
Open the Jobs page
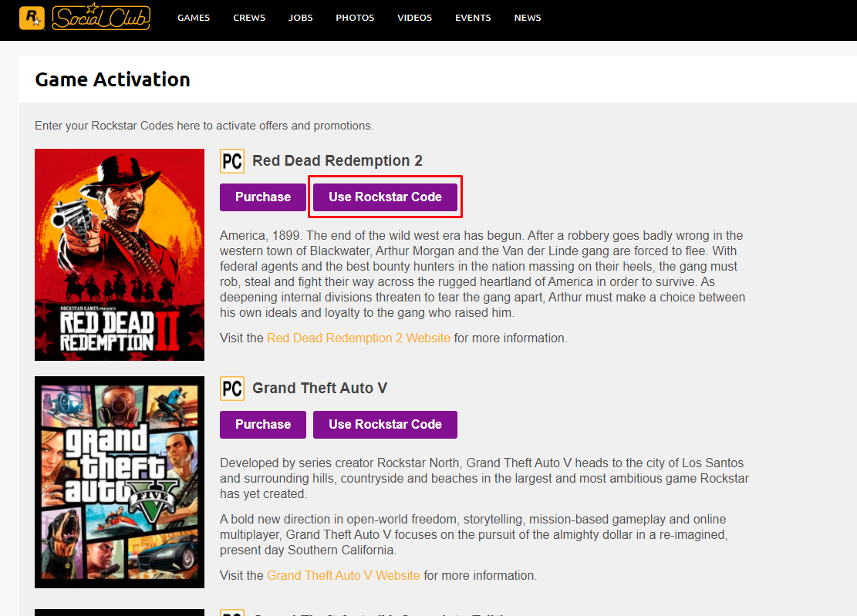click(301, 18)
